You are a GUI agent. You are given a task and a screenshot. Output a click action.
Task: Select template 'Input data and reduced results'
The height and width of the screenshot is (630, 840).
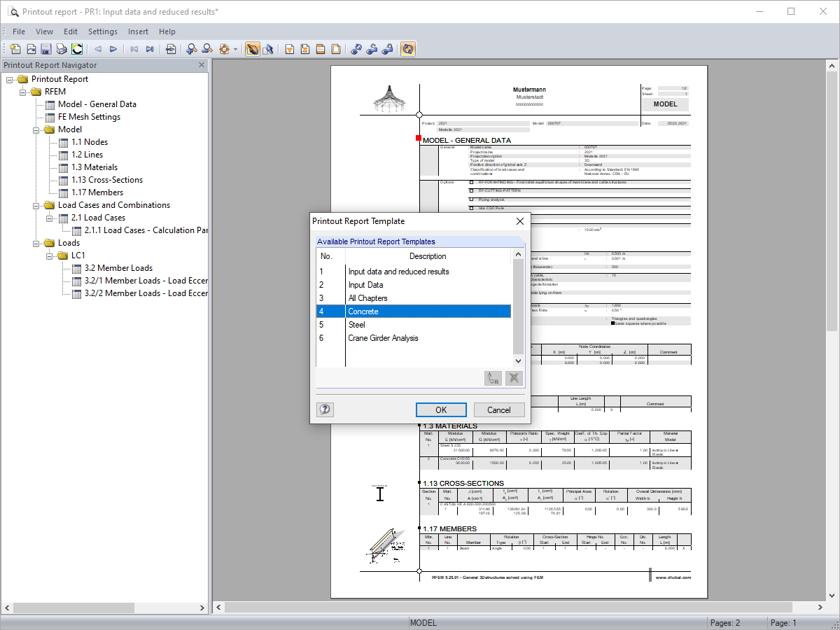click(x=414, y=272)
